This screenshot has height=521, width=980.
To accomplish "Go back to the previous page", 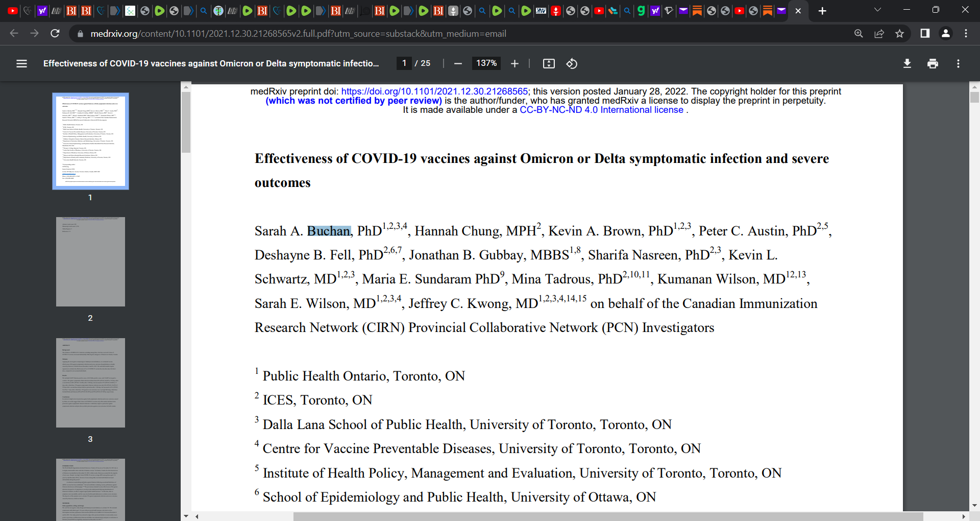I will click(14, 33).
